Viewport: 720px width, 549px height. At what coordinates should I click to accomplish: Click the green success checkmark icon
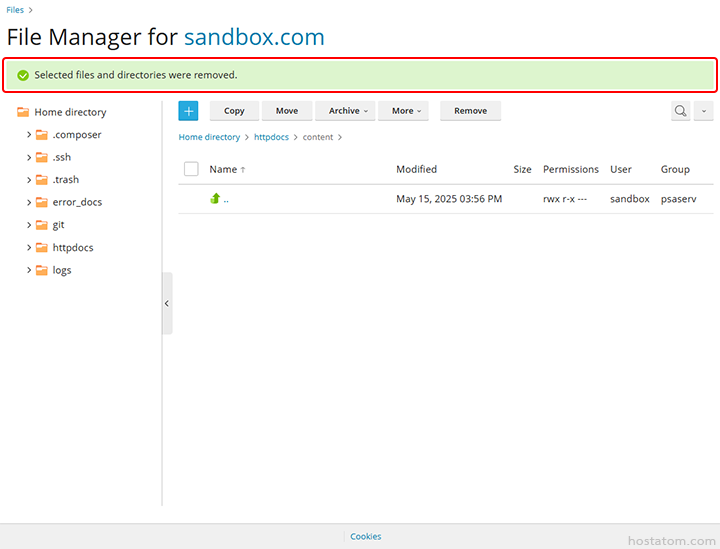click(x=23, y=75)
